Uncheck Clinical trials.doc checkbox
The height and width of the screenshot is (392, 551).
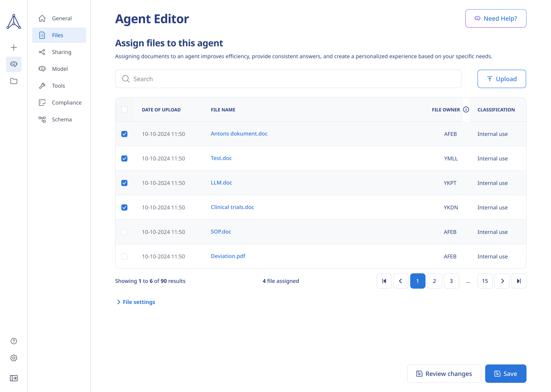tap(124, 207)
